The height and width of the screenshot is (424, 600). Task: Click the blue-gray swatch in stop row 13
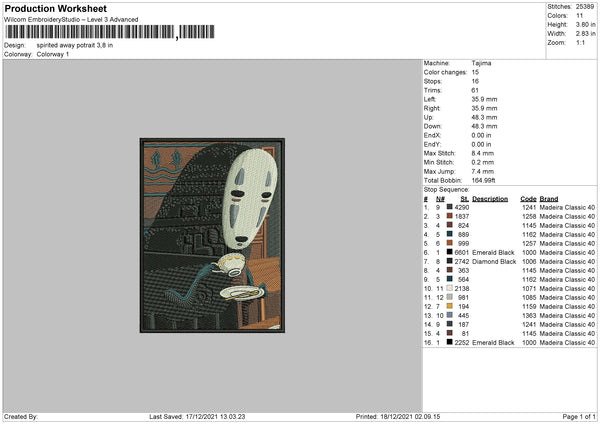click(x=450, y=315)
